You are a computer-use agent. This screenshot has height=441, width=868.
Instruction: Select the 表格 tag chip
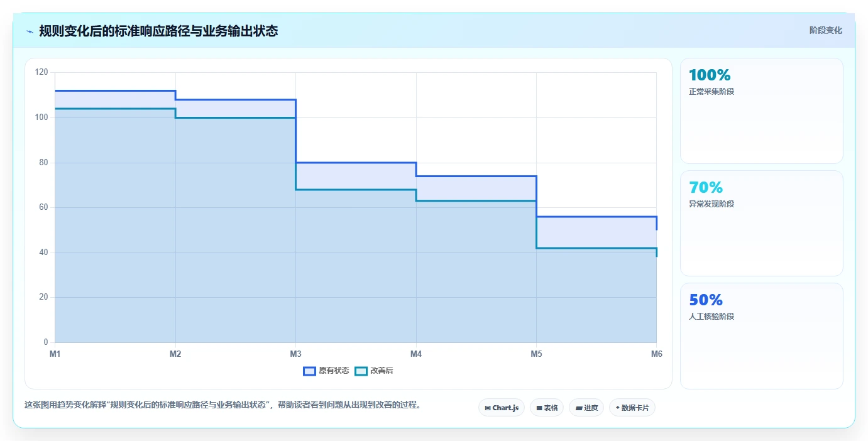(x=547, y=408)
